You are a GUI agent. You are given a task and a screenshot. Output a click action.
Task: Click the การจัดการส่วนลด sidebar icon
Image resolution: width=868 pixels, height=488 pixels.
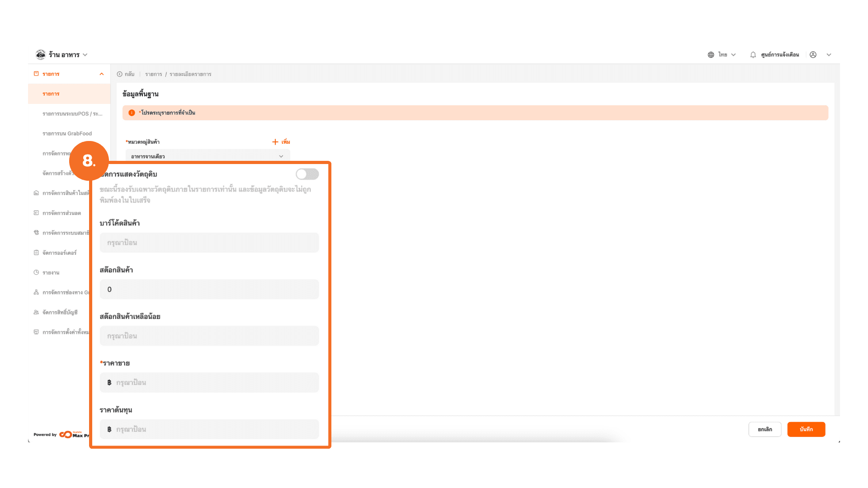point(36,213)
